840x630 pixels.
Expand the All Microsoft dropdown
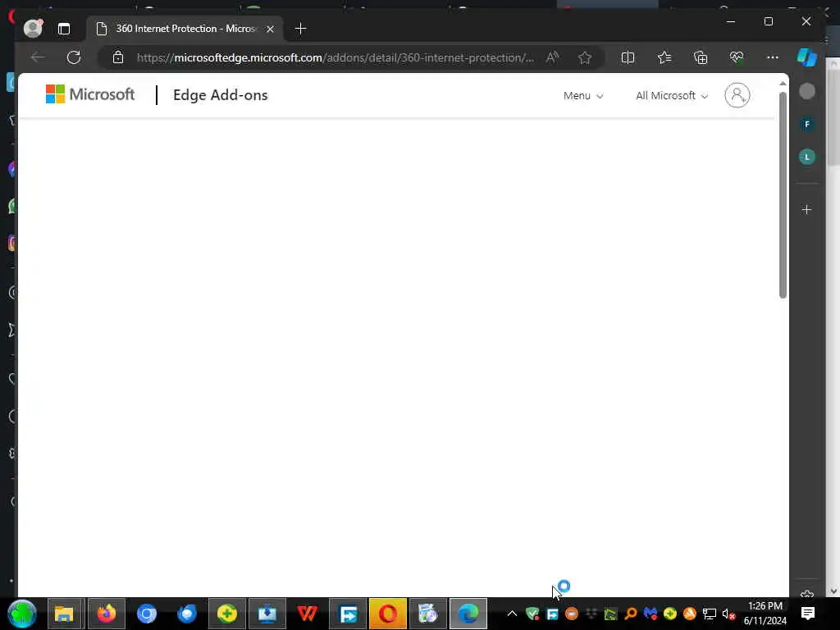tap(672, 95)
